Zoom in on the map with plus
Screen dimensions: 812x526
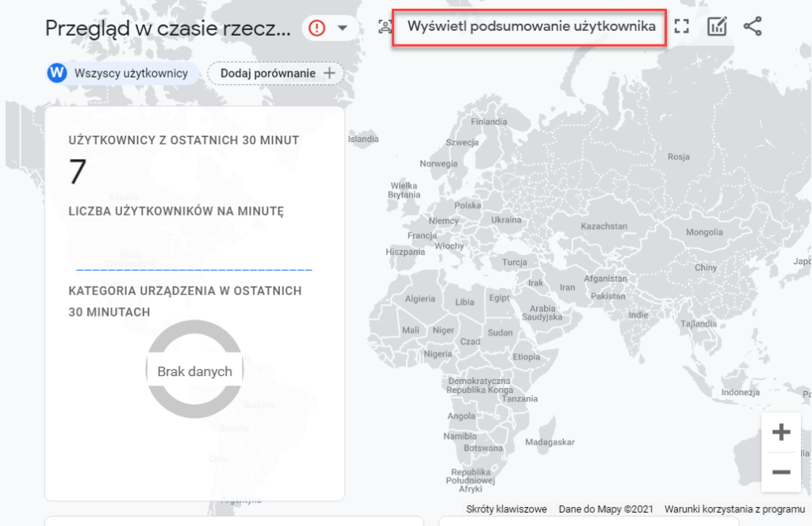pyautogui.click(x=781, y=432)
